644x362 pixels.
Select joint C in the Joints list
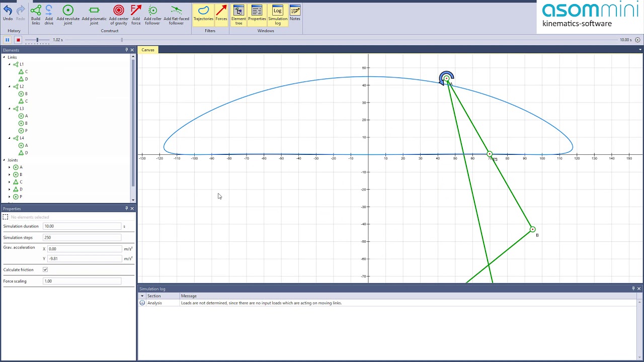tap(18, 182)
